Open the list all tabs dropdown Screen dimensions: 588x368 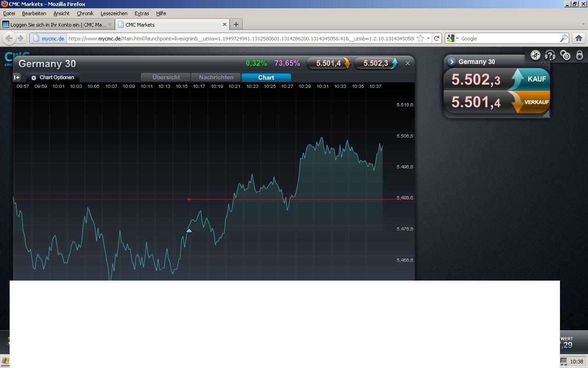(583, 24)
